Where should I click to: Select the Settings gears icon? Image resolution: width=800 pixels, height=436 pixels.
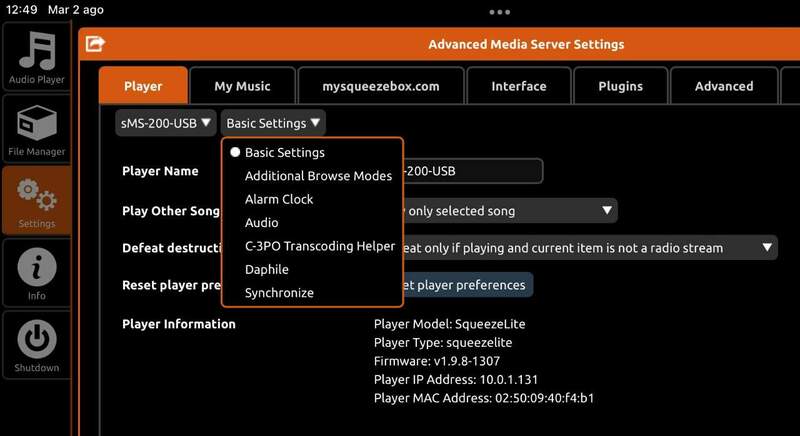36,201
